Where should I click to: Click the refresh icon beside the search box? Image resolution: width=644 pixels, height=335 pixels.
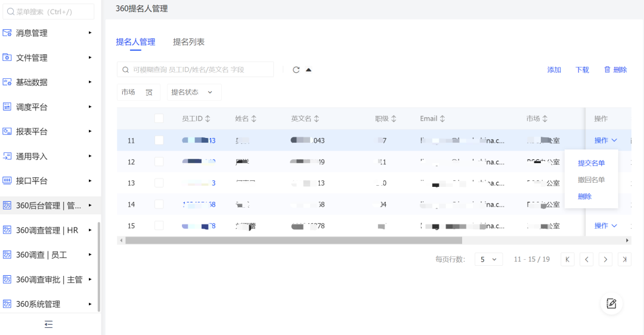point(296,70)
